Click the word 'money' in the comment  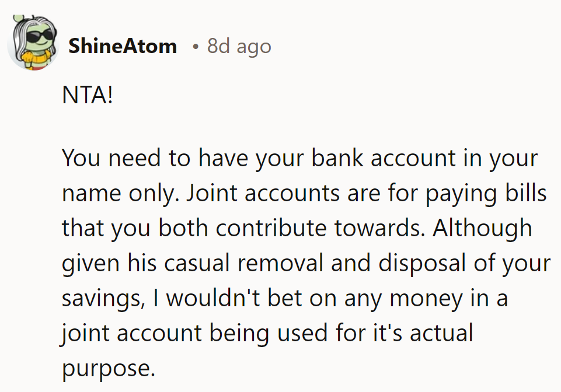click(426, 299)
